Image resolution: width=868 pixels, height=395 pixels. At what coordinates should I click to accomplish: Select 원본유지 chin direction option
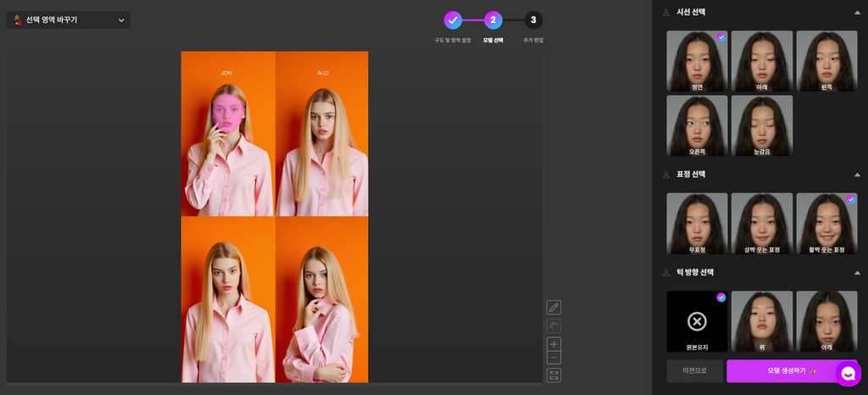(x=697, y=321)
